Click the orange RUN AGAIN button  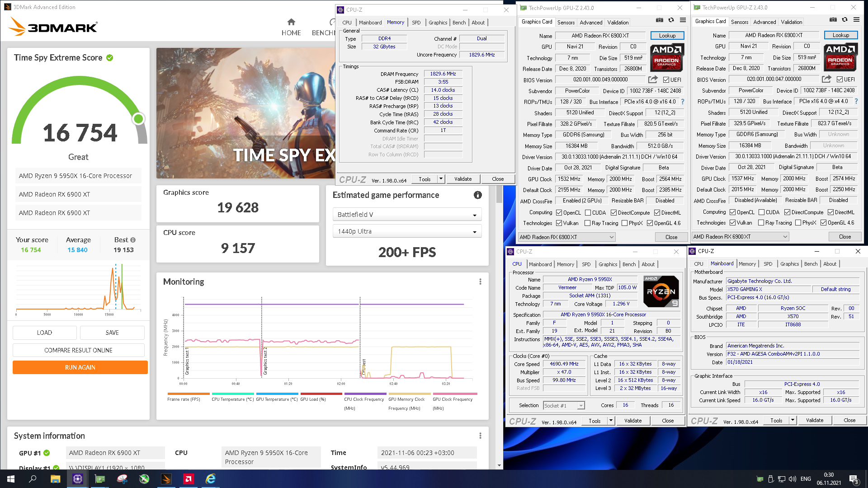point(80,367)
